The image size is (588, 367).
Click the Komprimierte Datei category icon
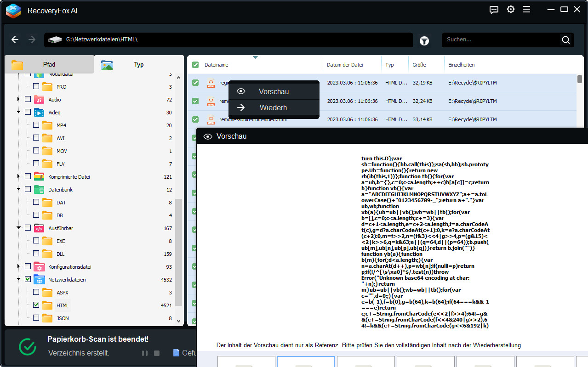coord(40,177)
